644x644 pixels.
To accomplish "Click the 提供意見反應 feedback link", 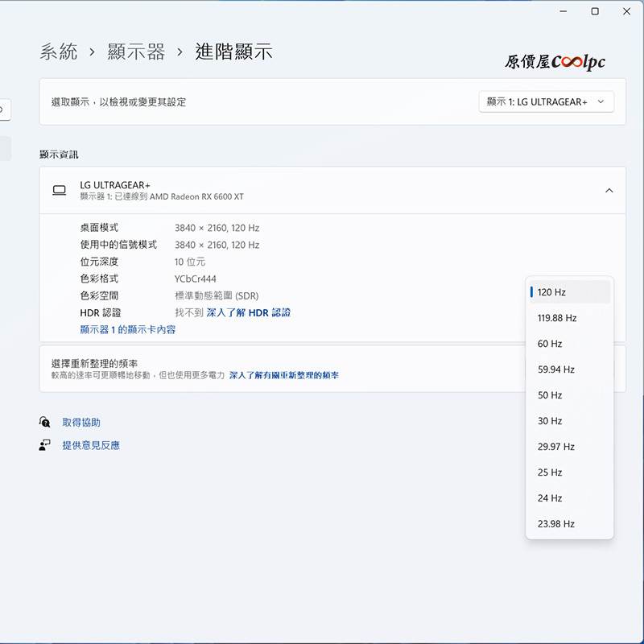I will pyautogui.click(x=91, y=445).
